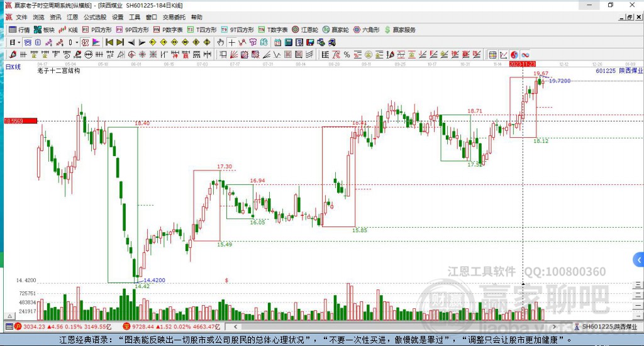Select the circled-plus target drawing tool

[131, 55]
